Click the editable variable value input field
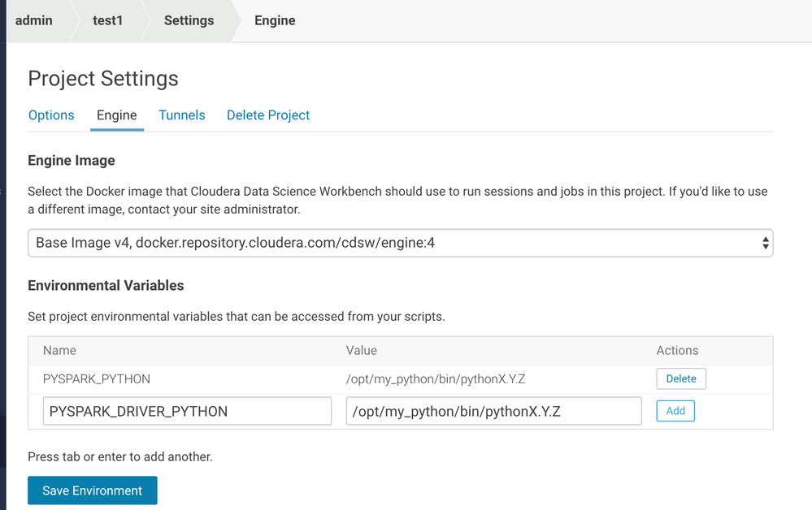Viewport: 812px width, 510px height. pos(493,411)
